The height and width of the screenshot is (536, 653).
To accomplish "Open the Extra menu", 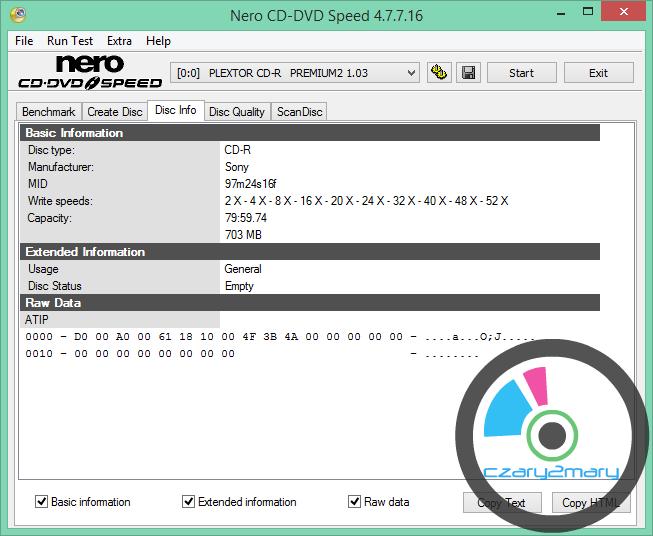I will pyautogui.click(x=119, y=41).
